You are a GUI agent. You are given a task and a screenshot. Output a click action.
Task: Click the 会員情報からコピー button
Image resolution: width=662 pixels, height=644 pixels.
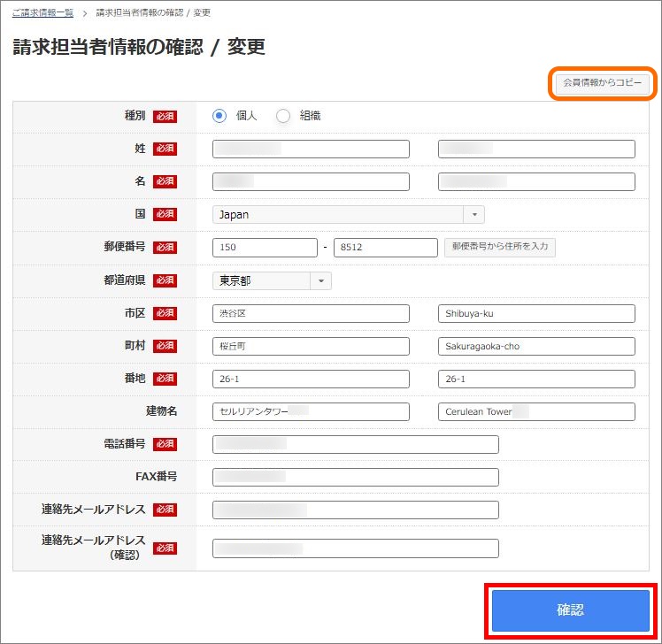[x=602, y=83]
